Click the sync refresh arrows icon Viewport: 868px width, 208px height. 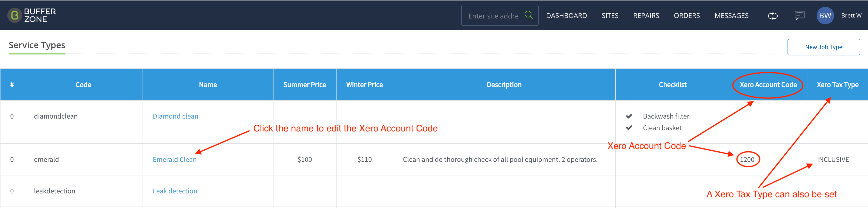(772, 16)
